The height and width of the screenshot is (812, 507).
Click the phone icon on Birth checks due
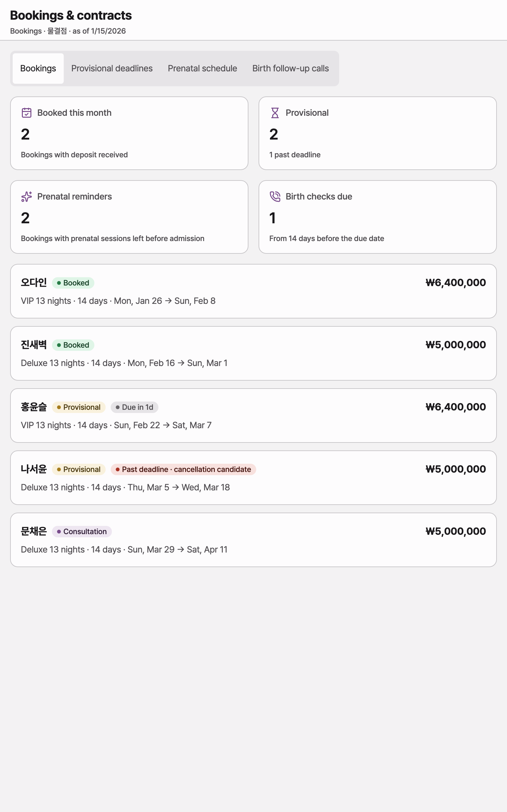click(x=275, y=196)
